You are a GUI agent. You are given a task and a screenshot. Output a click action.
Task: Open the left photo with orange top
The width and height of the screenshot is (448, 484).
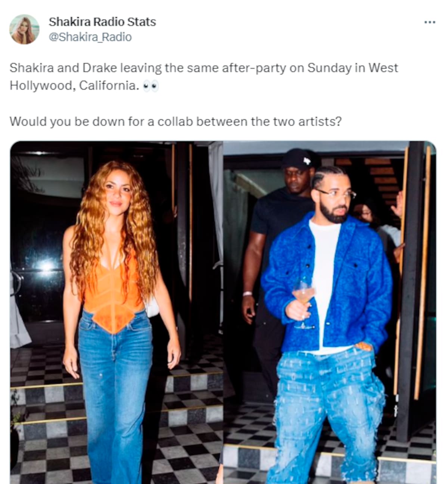click(x=116, y=312)
